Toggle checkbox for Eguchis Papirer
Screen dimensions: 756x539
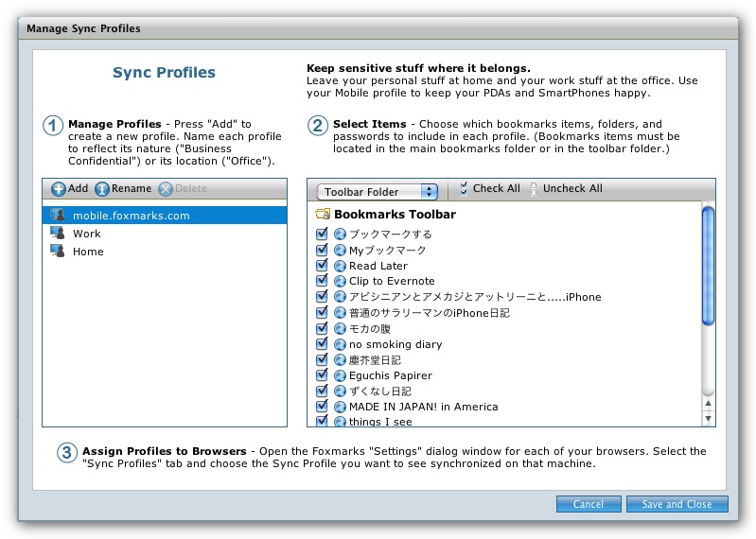[322, 374]
